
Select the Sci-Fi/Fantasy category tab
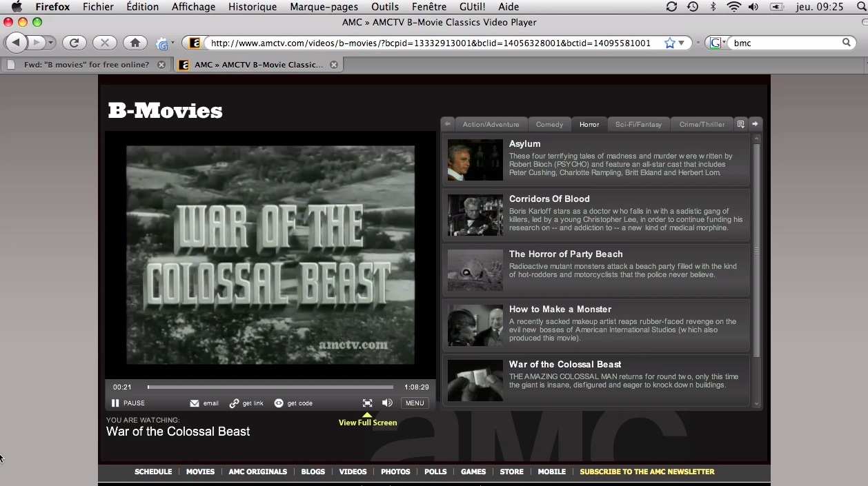tap(638, 125)
